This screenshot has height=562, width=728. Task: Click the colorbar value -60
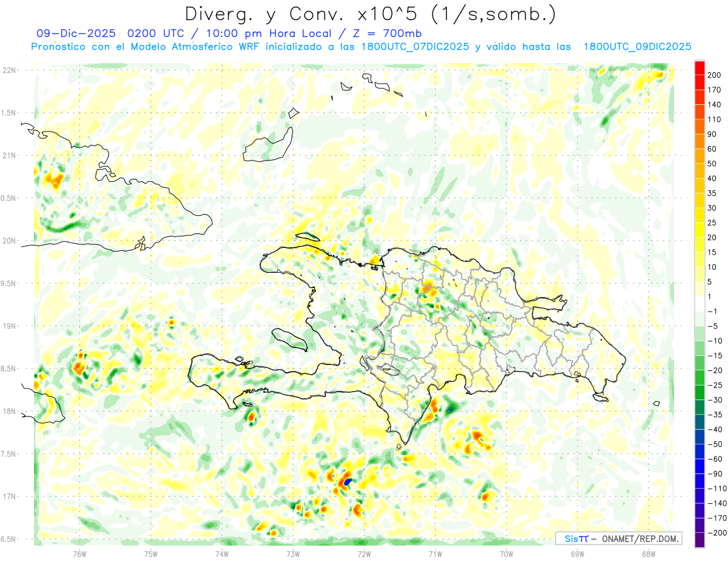[716, 459]
